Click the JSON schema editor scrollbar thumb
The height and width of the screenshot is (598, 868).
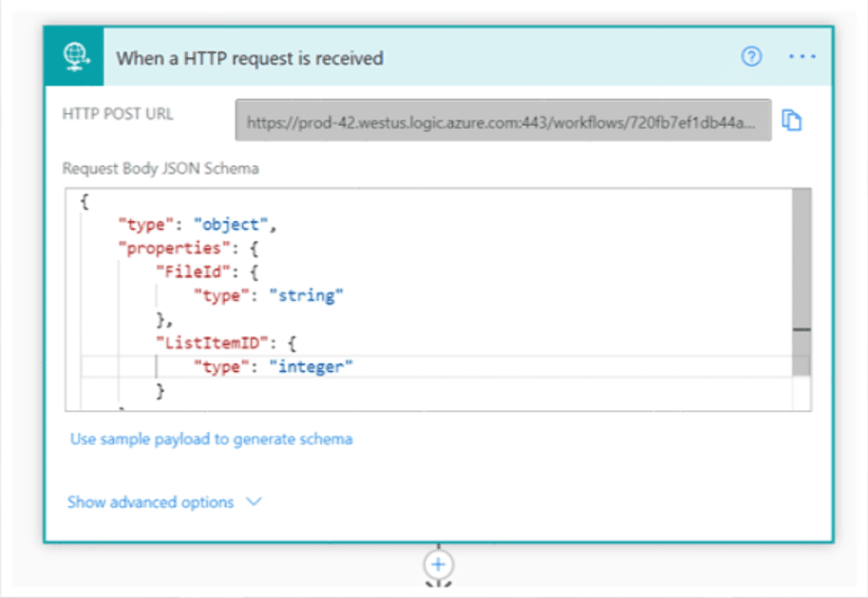(801, 256)
